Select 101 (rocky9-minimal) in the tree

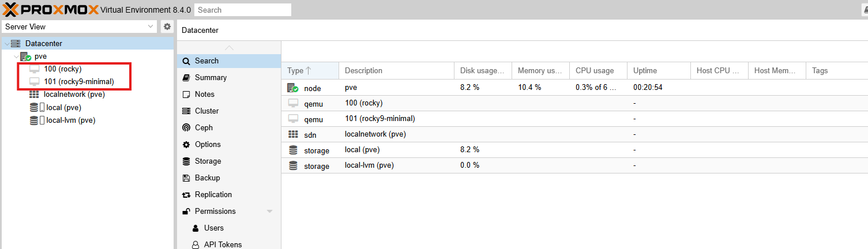78,82
